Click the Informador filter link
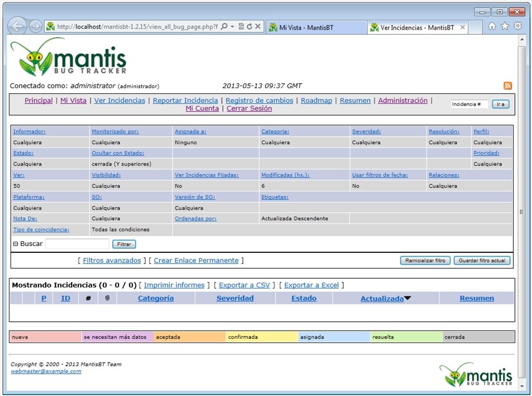This screenshot has height=396, width=532. 29,131
